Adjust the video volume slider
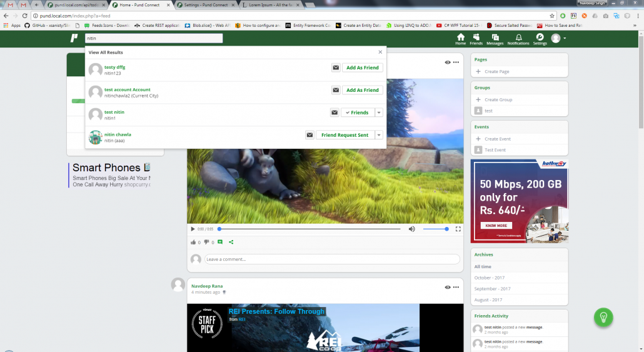Screen dimensions: 644x352 click(x=435, y=229)
